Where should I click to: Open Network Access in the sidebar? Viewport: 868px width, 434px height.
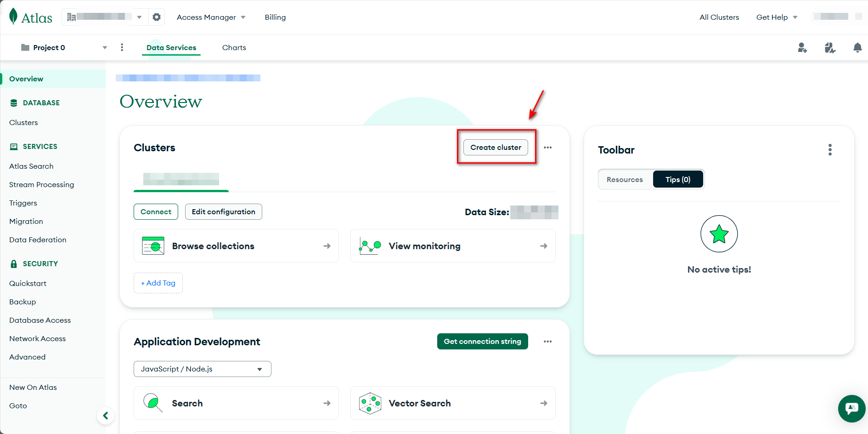(37, 339)
